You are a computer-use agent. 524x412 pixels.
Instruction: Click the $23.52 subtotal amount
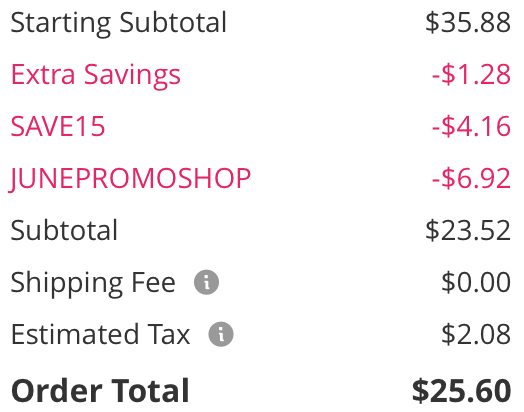[468, 230]
